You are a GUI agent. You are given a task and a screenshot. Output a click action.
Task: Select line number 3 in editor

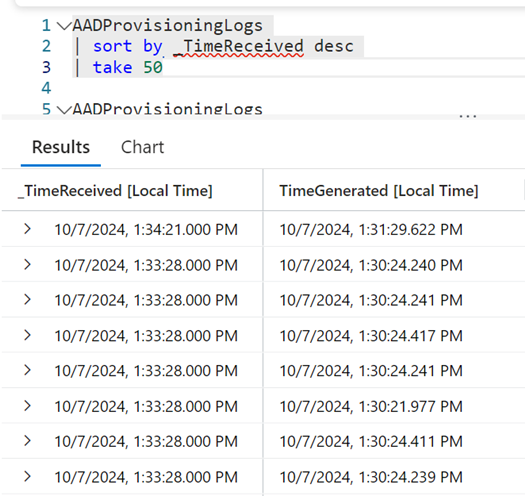46,67
